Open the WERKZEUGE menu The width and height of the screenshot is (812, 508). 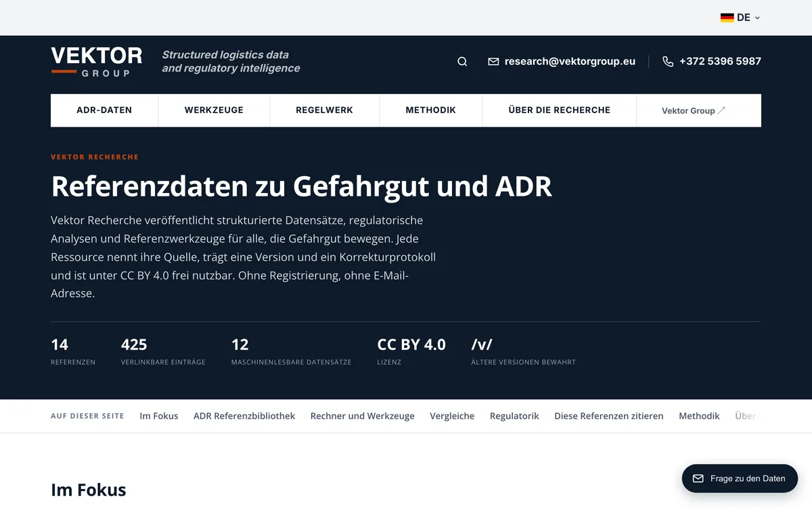214,110
